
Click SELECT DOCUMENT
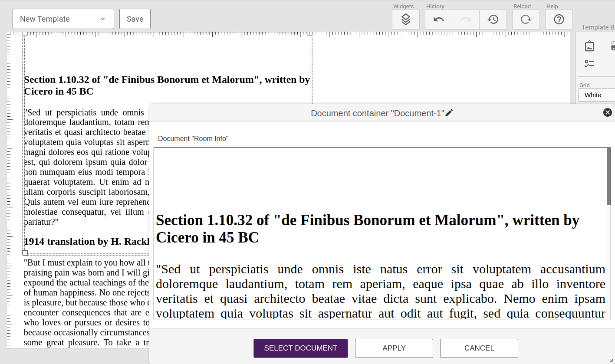pyautogui.click(x=300, y=348)
